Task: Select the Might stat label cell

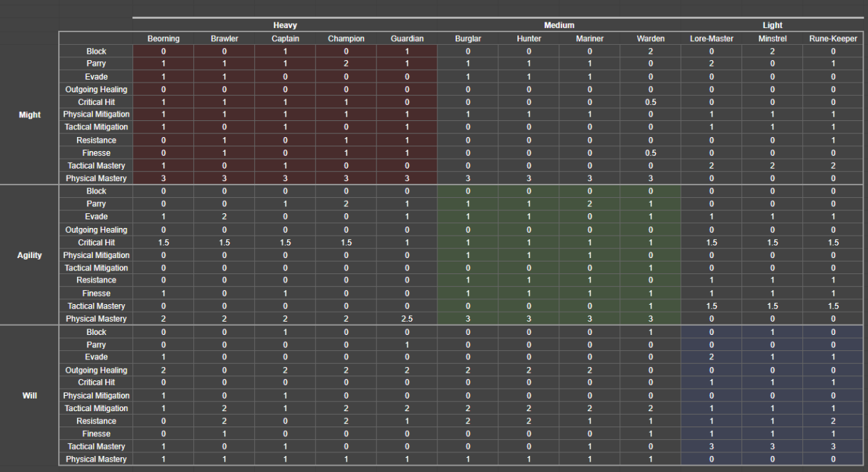Action: pyautogui.click(x=29, y=115)
